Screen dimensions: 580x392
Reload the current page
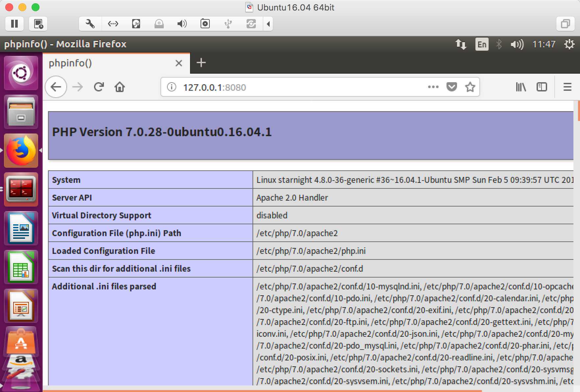click(99, 87)
